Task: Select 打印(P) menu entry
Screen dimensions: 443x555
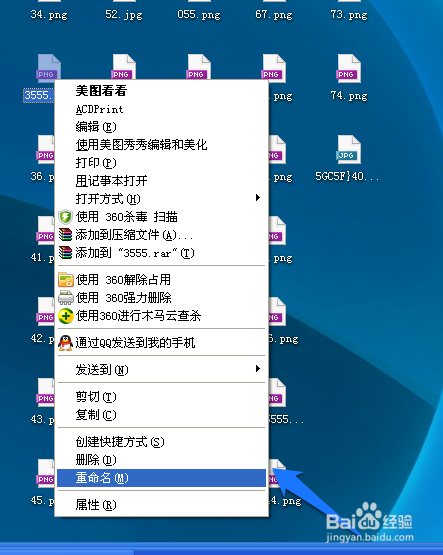Action: point(96,163)
